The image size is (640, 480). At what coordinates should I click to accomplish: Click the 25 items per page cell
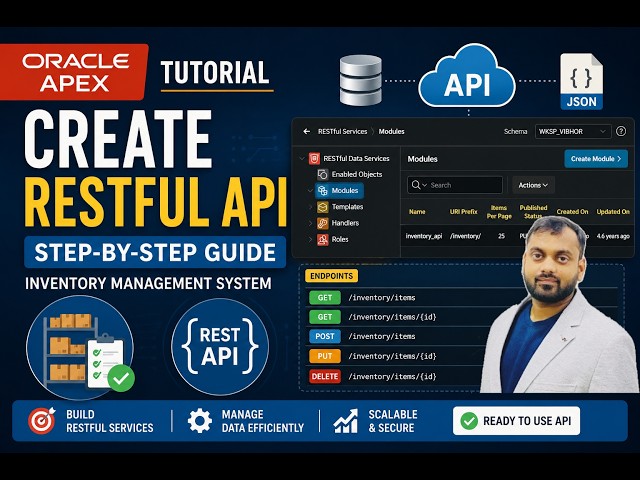pyautogui.click(x=501, y=236)
